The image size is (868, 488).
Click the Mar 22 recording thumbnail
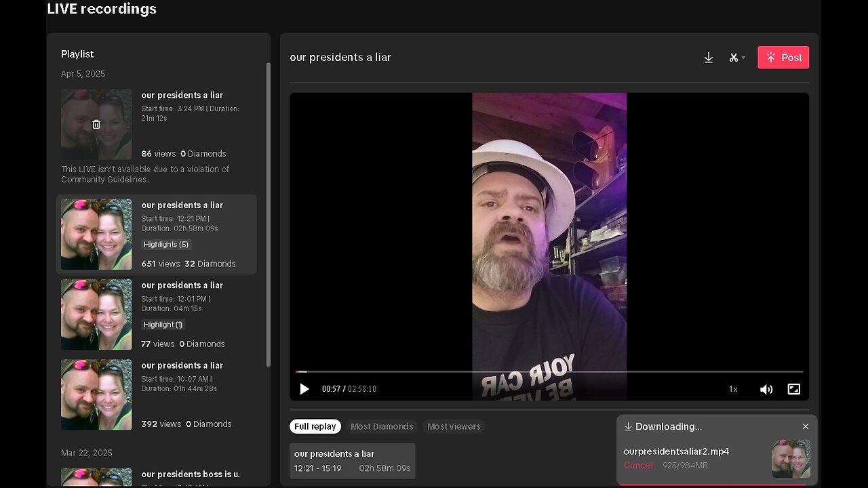tap(96, 477)
